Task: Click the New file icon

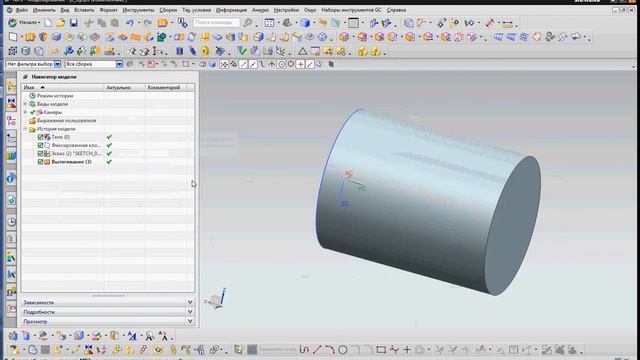Action: pos(48,23)
